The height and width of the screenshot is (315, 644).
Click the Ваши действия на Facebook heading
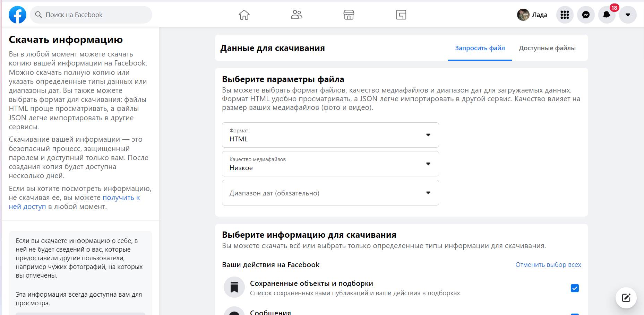271,265
